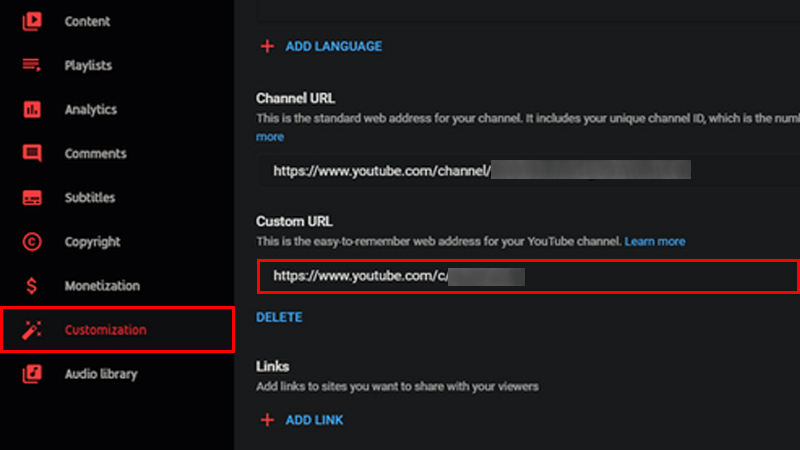800x450 pixels.
Task: Expand the 'more' link under Channel URL
Action: [270, 137]
